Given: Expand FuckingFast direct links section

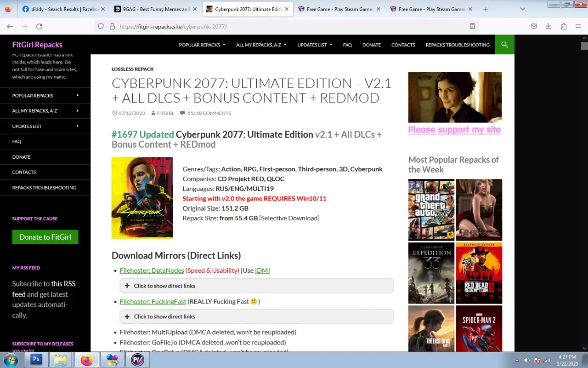Looking at the screenshot, I should pyautogui.click(x=257, y=316).
